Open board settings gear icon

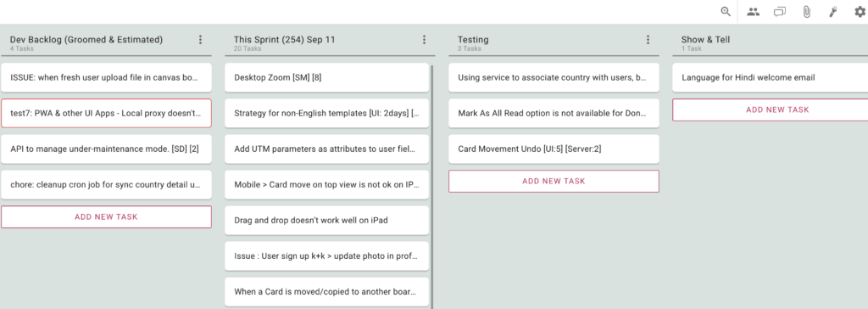click(x=860, y=12)
